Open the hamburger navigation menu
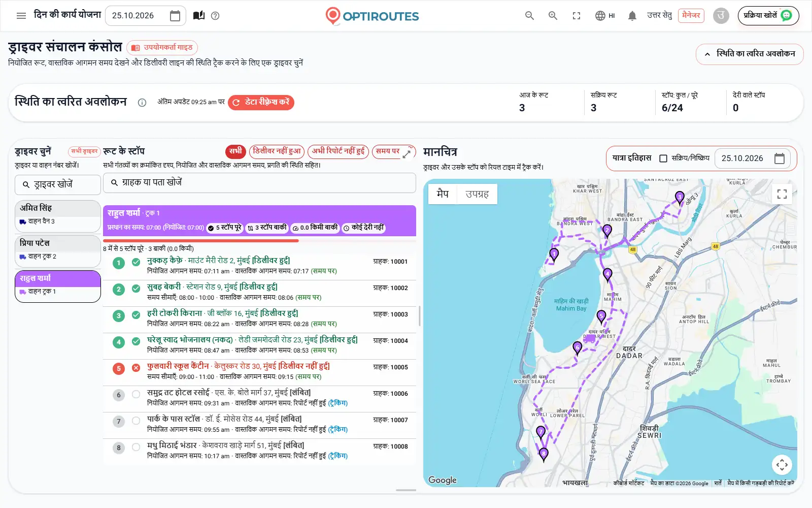Image resolution: width=812 pixels, height=508 pixels. (x=21, y=16)
